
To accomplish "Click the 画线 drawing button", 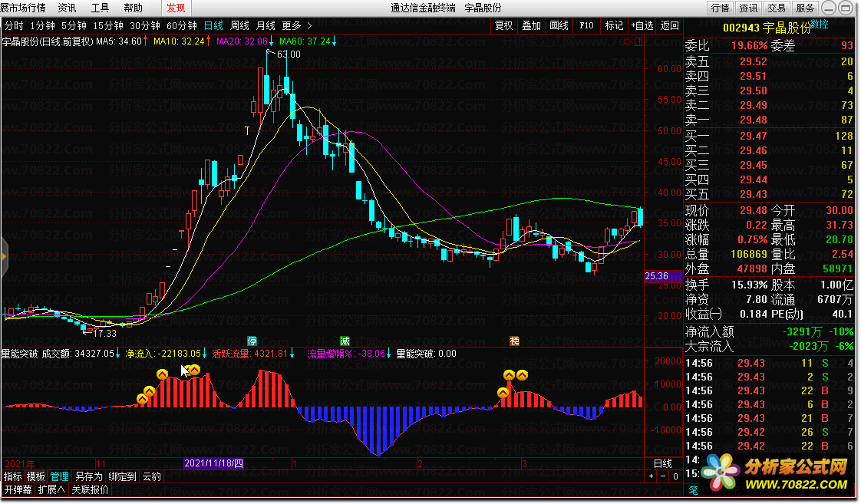I will pos(559,26).
